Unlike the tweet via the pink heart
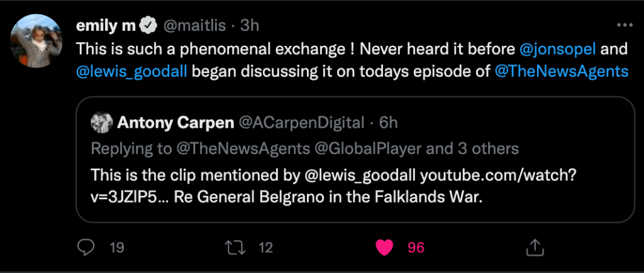 (x=383, y=247)
